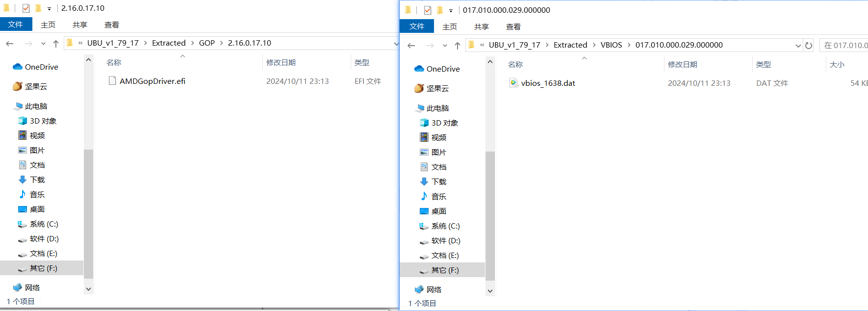Screen dimensions: 868x311
Task: Open 音乐 folder in left window
Action: (37, 194)
